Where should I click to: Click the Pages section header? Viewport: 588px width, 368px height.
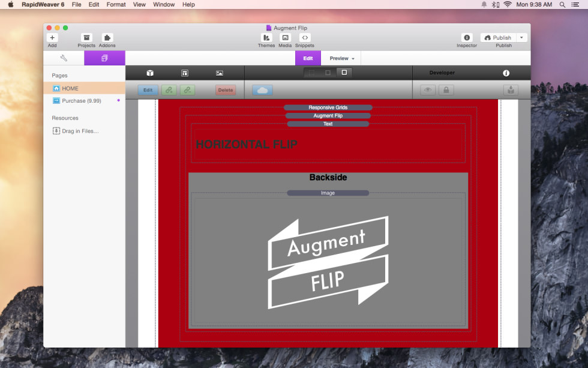(59, 76)
